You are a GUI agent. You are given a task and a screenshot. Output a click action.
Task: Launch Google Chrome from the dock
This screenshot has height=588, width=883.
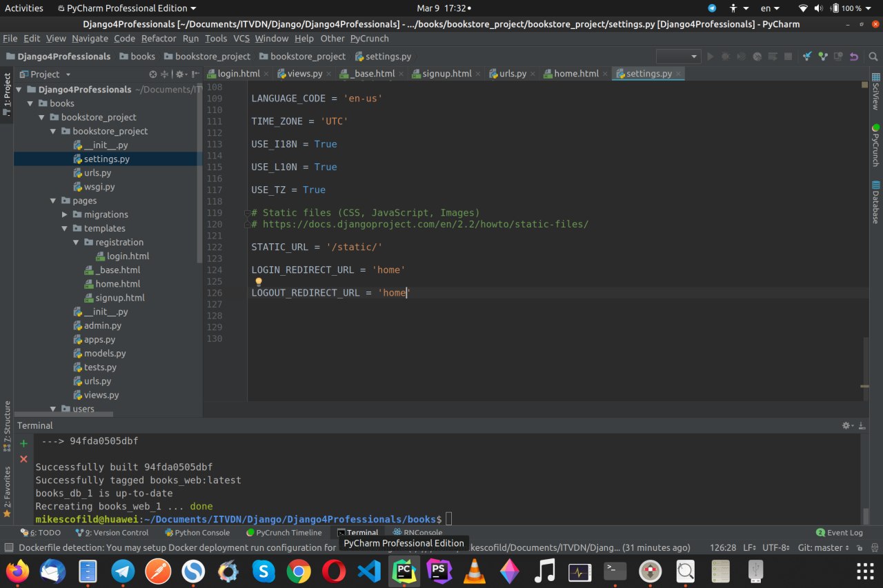pyautogui.click(x=299, y=571)
